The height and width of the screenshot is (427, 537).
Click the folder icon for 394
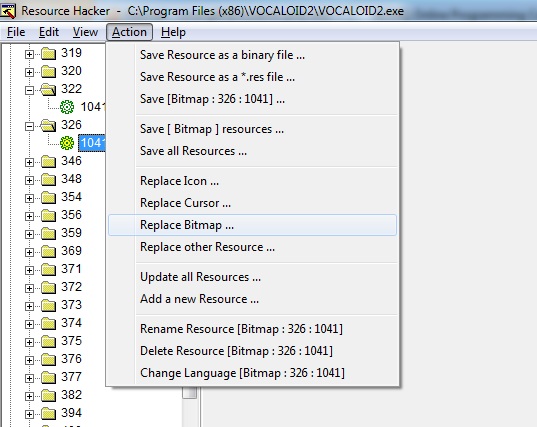[x=48, y=414]
